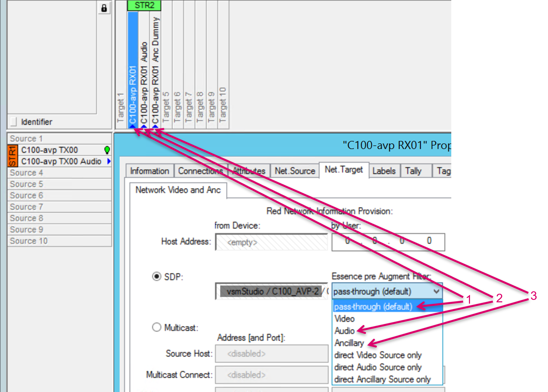Click green tally indicator on C100-avp TX00
Viewport: 548px width, 392px height.
(x=107, y=150)
